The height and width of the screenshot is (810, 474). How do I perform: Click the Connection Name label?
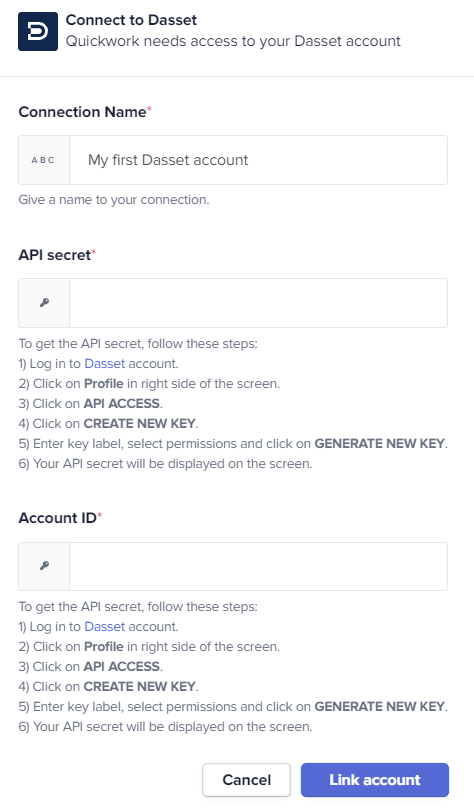(x=83, y=112)
